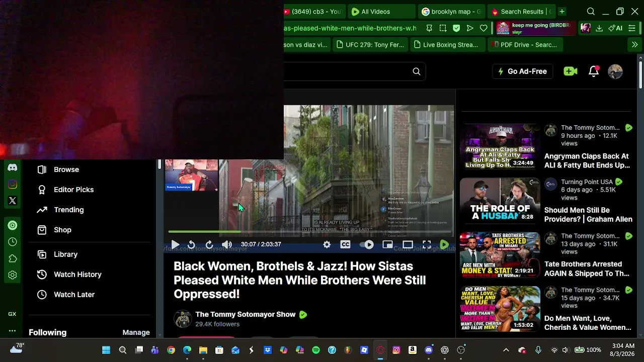Open browser history clock icon in sidebar

point(13,242)
